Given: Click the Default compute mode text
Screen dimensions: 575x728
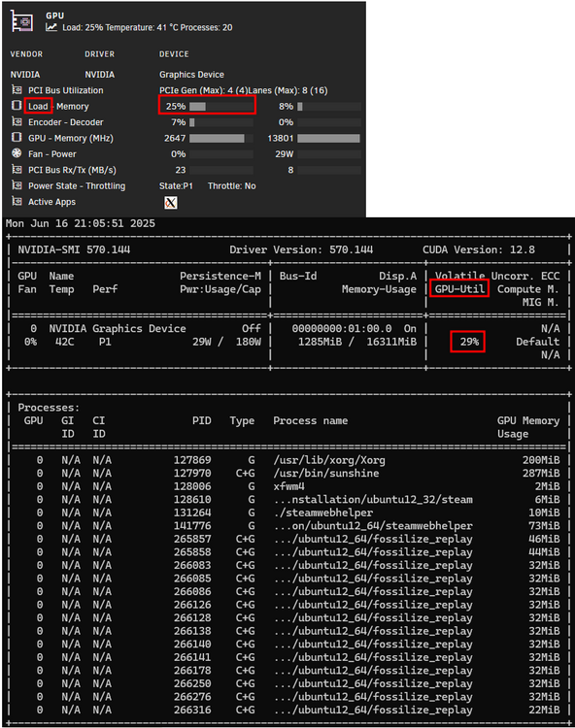Looking at the screenshot, I should 537,342.
